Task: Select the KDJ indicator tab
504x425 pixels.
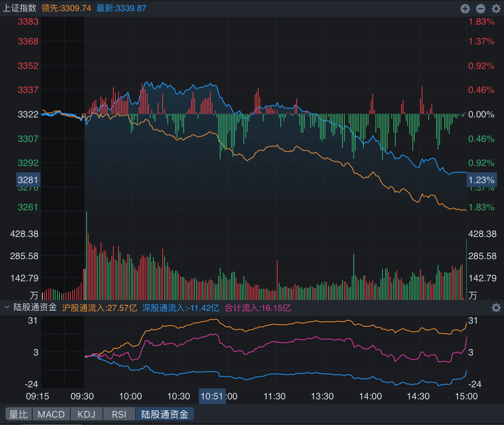Action: point(86,414)
